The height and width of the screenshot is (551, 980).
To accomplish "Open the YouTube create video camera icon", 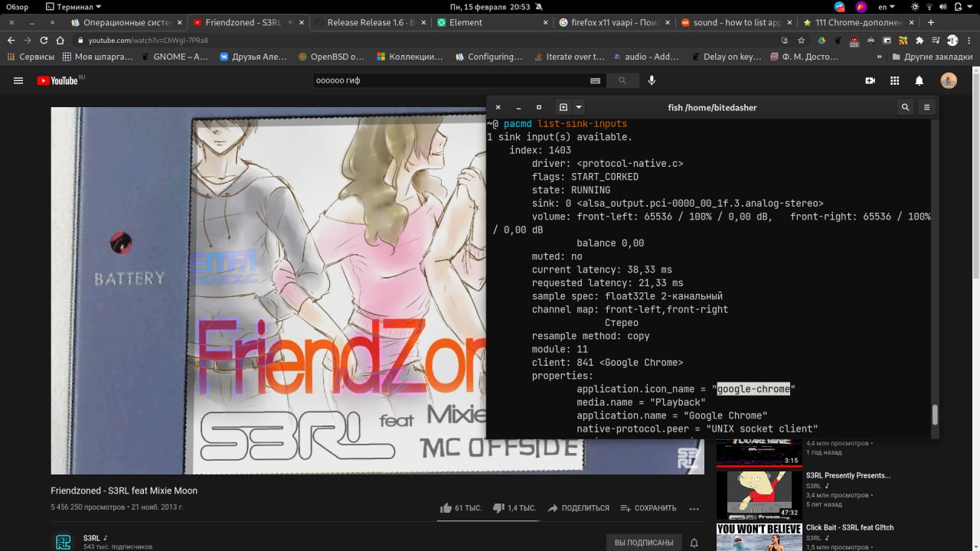I will pos(870,80).
